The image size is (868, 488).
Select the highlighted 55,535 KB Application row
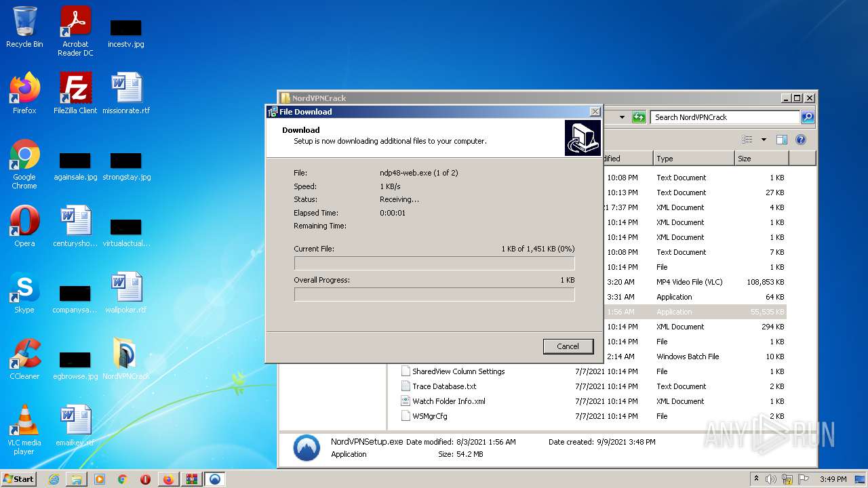coord(695,312)
